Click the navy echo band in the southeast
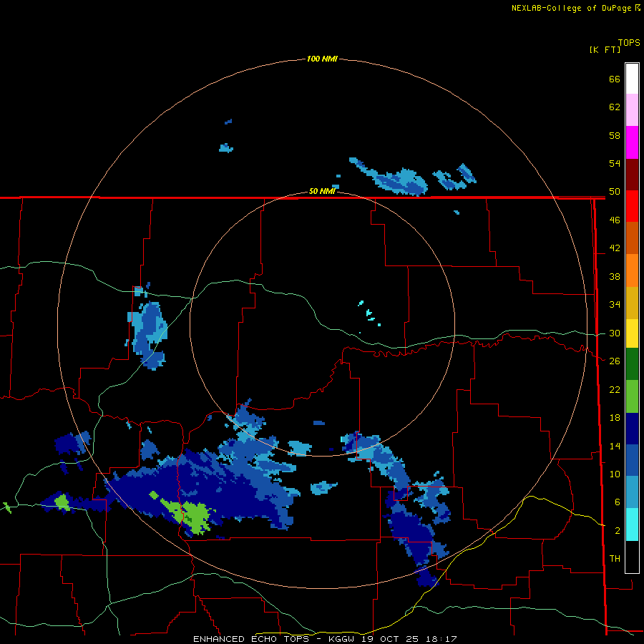 (x=413, y=534)
